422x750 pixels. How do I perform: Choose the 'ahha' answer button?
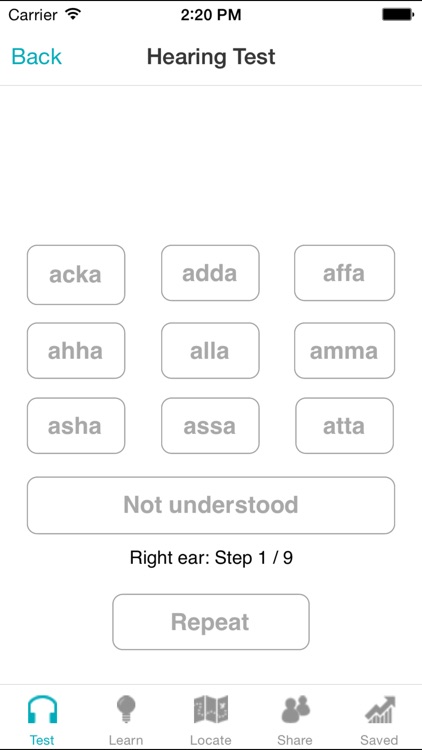76,351
